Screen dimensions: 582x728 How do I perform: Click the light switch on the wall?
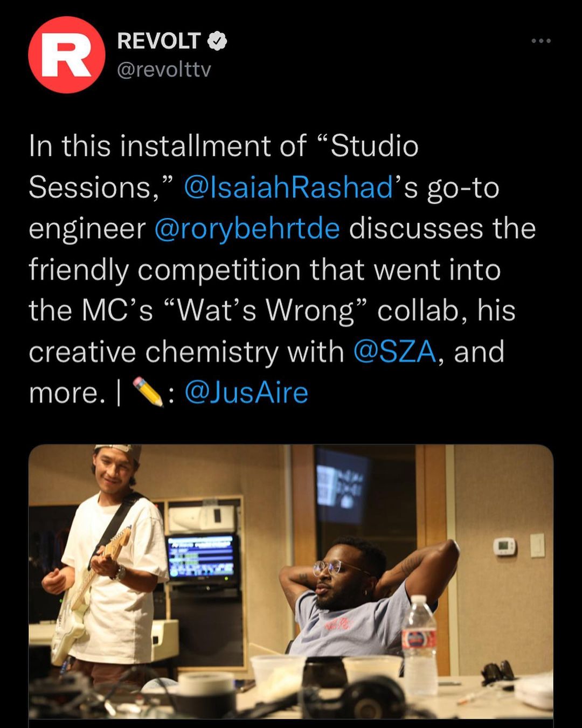click(537, 545)
